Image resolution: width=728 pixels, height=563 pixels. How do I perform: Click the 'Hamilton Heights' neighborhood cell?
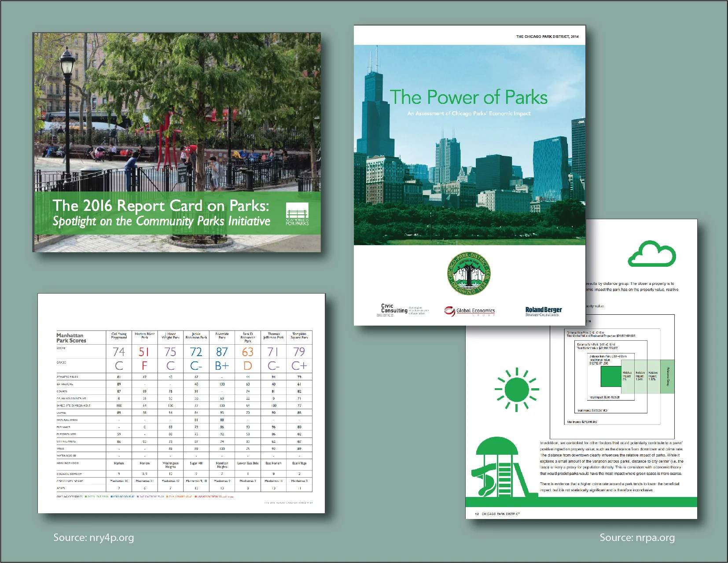coord(222,465)
